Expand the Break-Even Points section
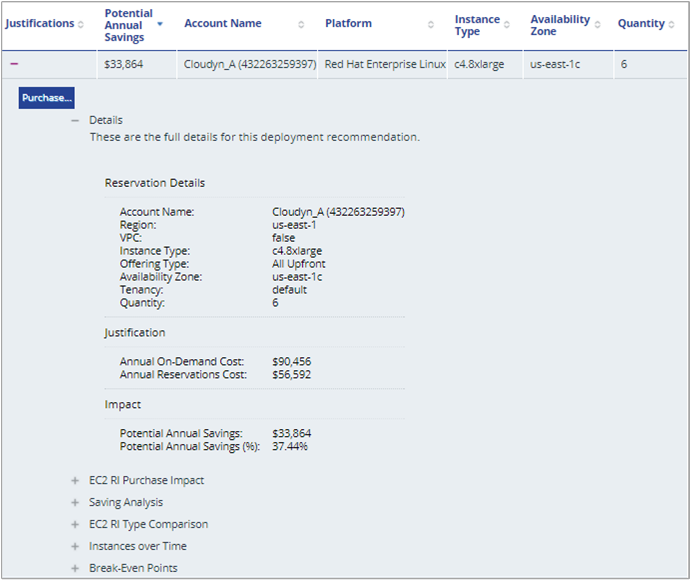Screen dimensions: 691x580 [75, 568]
